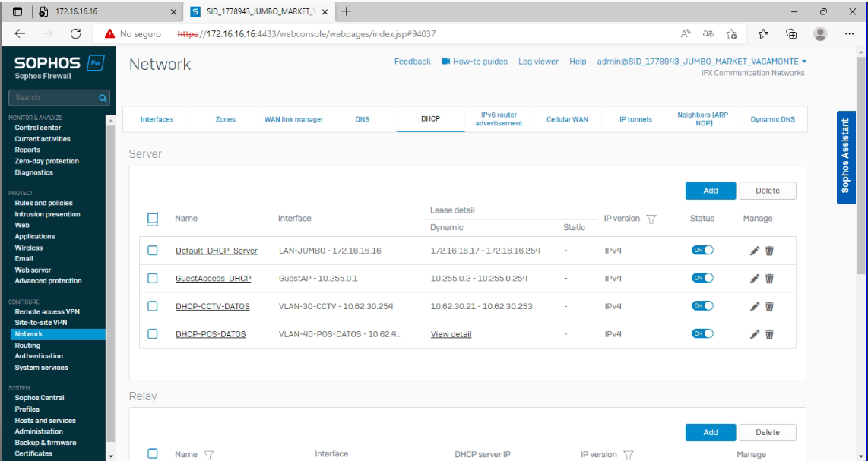The height and width of the screenshot is (461, 868).
Task: Disable the DHCP-CCTV-DATOS status switch
Action: coord(702,306)
